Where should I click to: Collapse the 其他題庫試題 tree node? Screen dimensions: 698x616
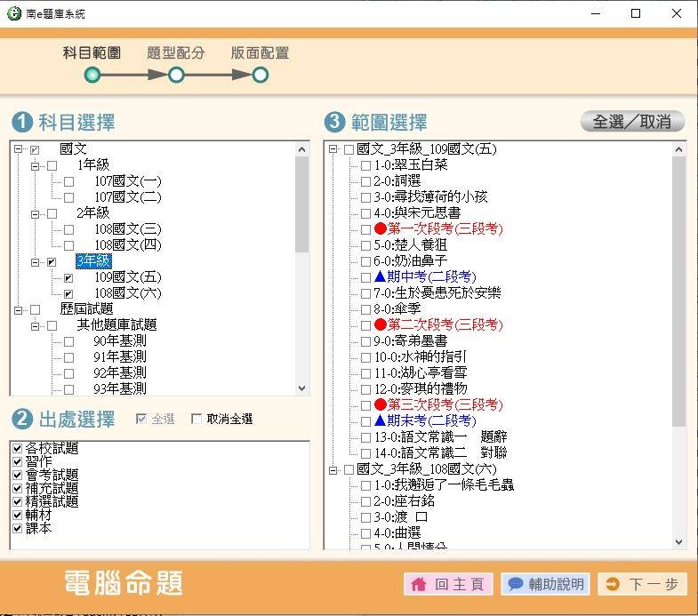coord(36,326)
